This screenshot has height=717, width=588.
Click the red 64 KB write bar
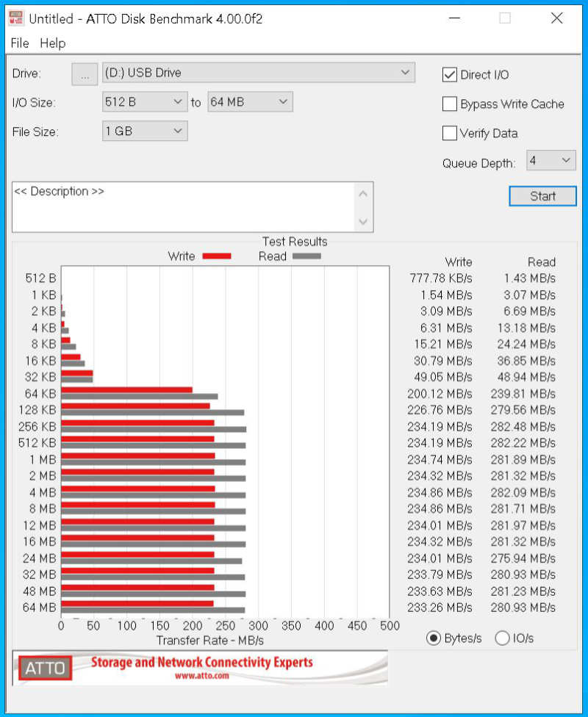126,390
